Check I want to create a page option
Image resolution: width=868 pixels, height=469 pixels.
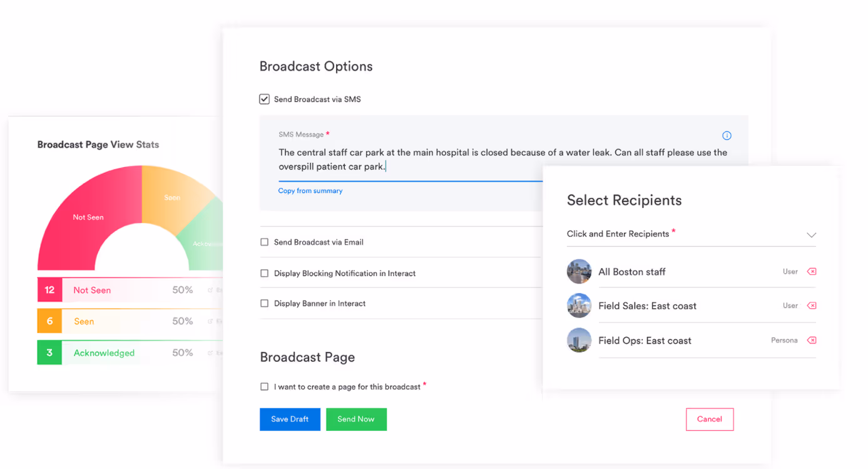(x=264, y=386)
